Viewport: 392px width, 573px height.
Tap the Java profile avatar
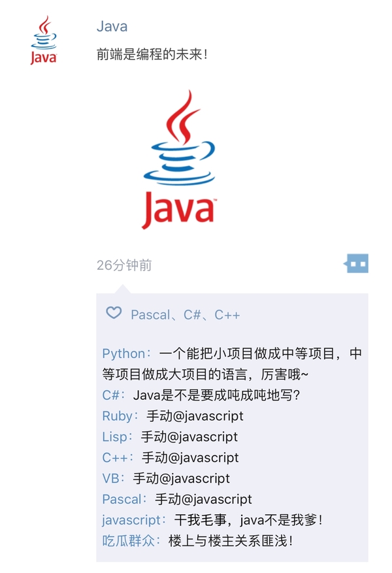[x=44, y=40]
